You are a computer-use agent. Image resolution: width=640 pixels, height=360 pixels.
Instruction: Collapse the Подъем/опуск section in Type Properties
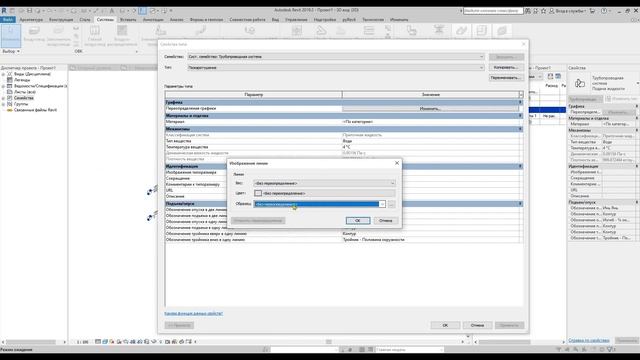click(x=520, y=203)
